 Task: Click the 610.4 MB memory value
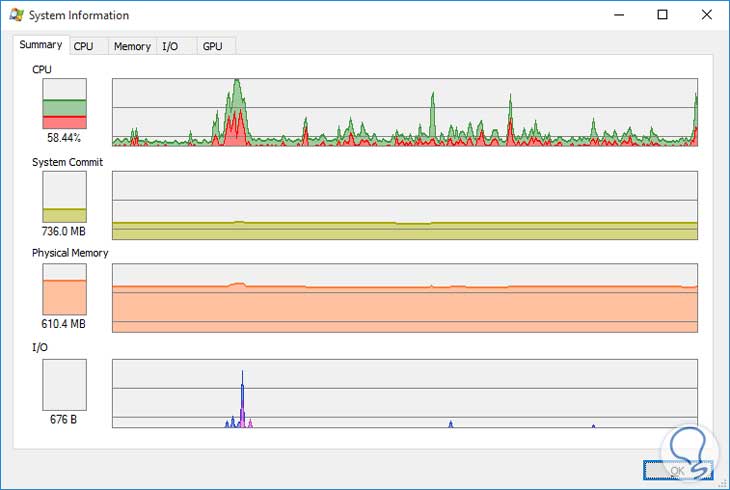[64, 324]
